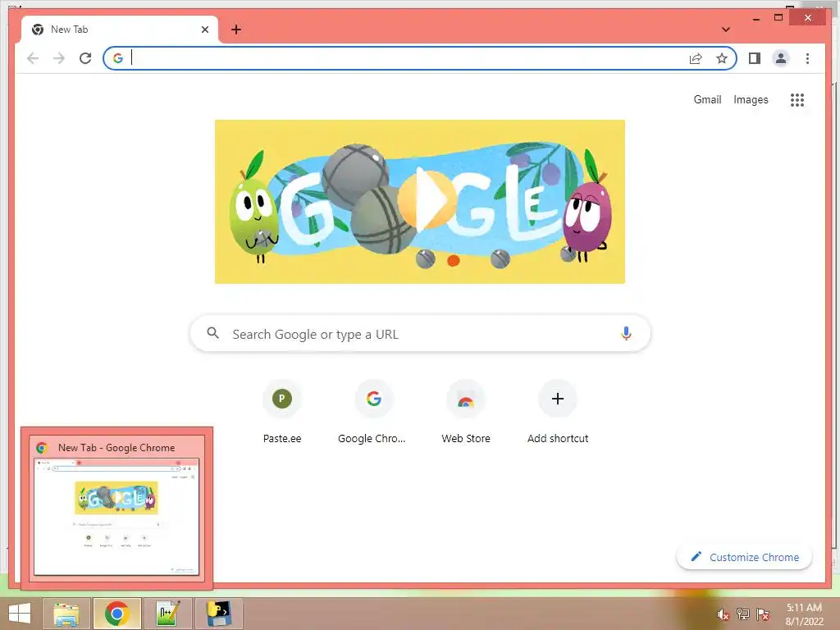
Task: Open the Google apps grid
Action: (797, 99)
